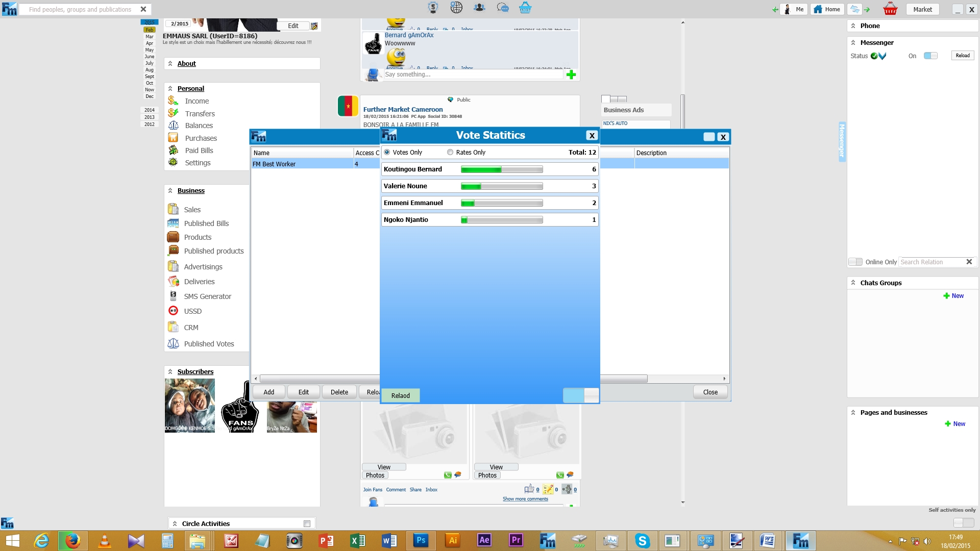Open Transfers icon in Personal section
Image resolution: width=980 pixels, height=551 pixels.
pyautogui.click(x=173, y=113)
